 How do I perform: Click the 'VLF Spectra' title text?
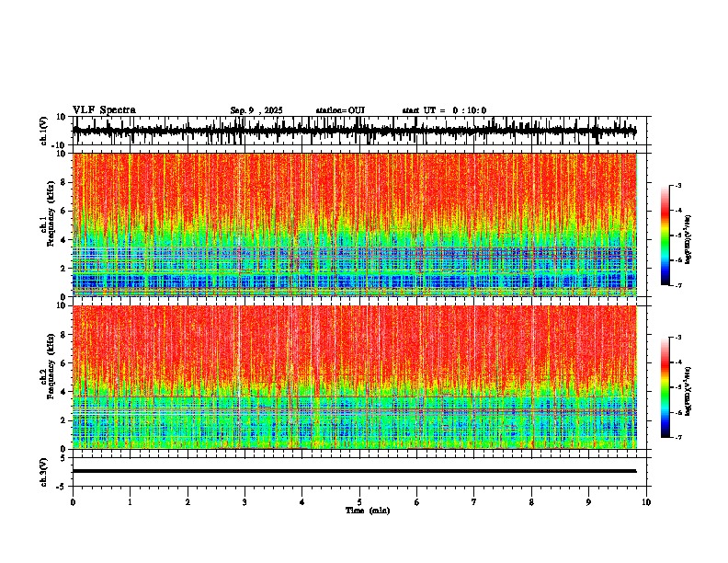(x=104, y=110)
